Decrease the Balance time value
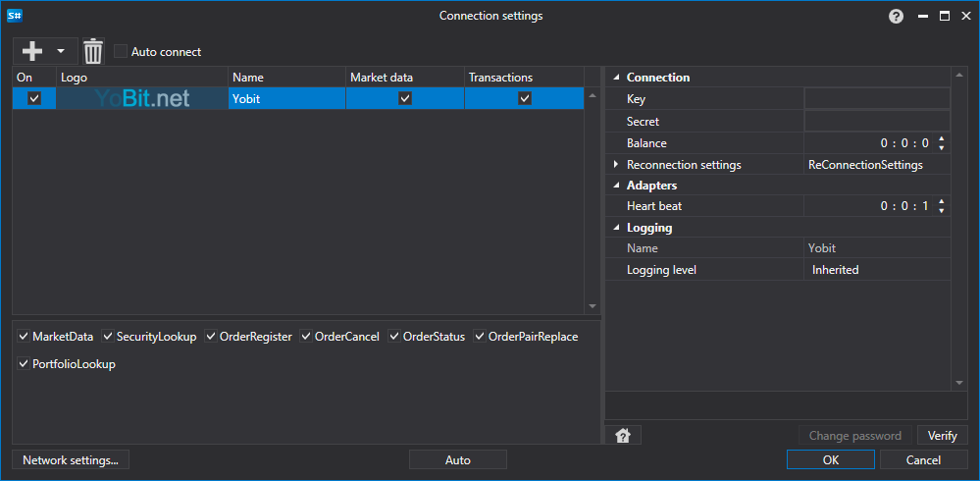Screen dimensions: 980x481 click(941, 147)
